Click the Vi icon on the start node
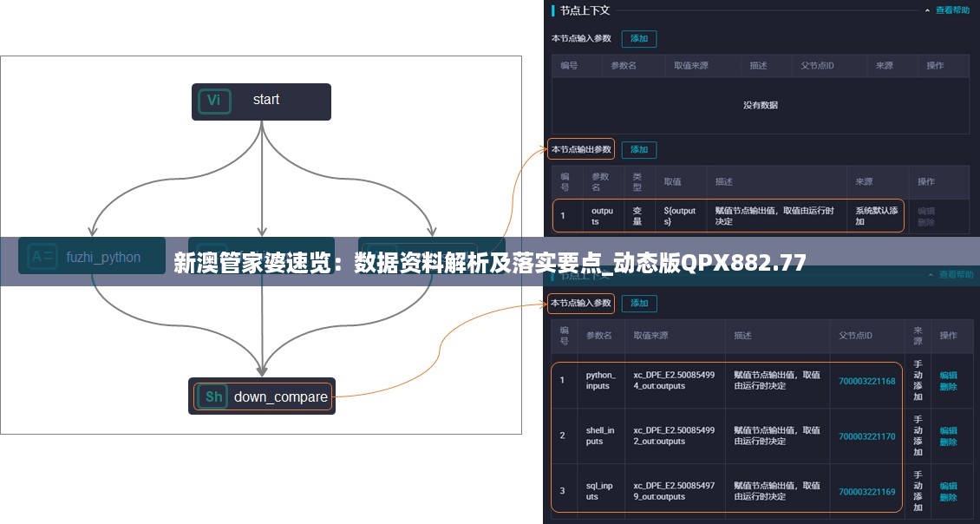The width and height of the screenshot is (980, 524). point(214,102)
